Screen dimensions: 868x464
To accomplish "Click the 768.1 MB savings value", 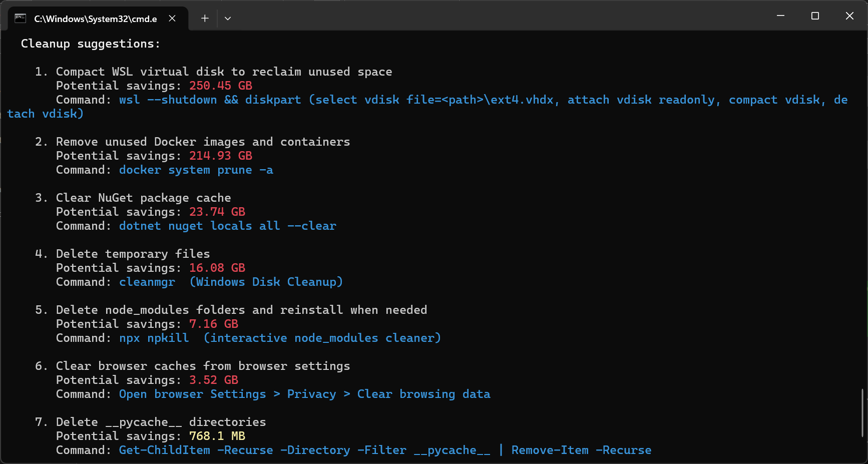I will coord(217,436).
